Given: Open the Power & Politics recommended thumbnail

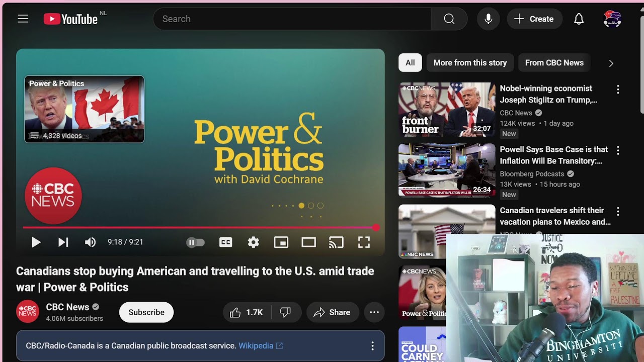Looking at the screenshot, I should click(423, 293).
